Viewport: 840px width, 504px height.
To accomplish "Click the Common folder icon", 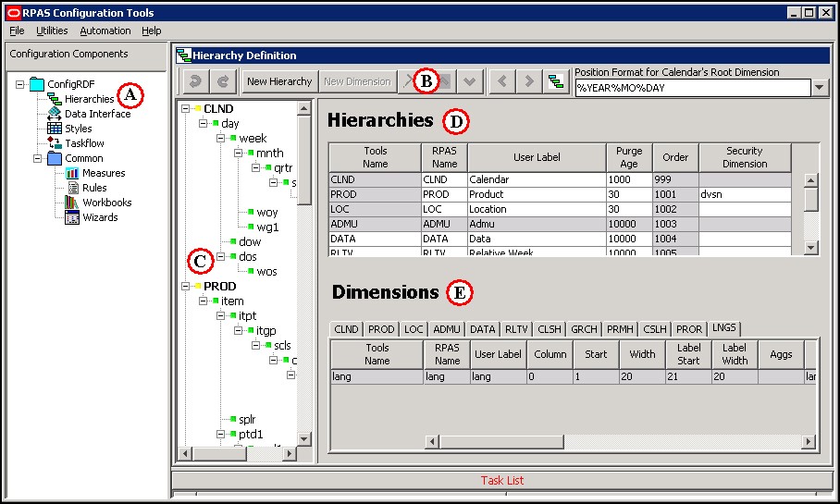I will [x=54, y=158].
